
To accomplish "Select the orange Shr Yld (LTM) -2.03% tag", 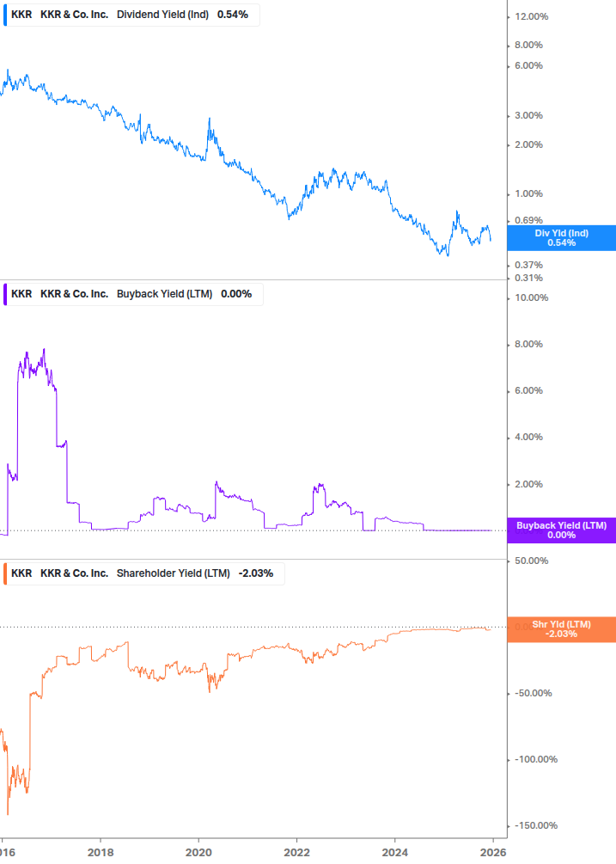I will (562, 629).
